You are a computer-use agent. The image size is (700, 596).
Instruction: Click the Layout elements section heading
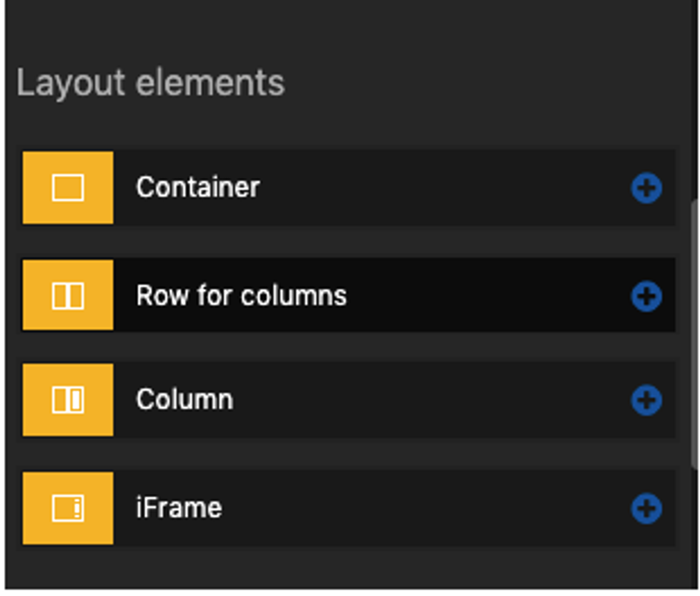coord(150,83)
